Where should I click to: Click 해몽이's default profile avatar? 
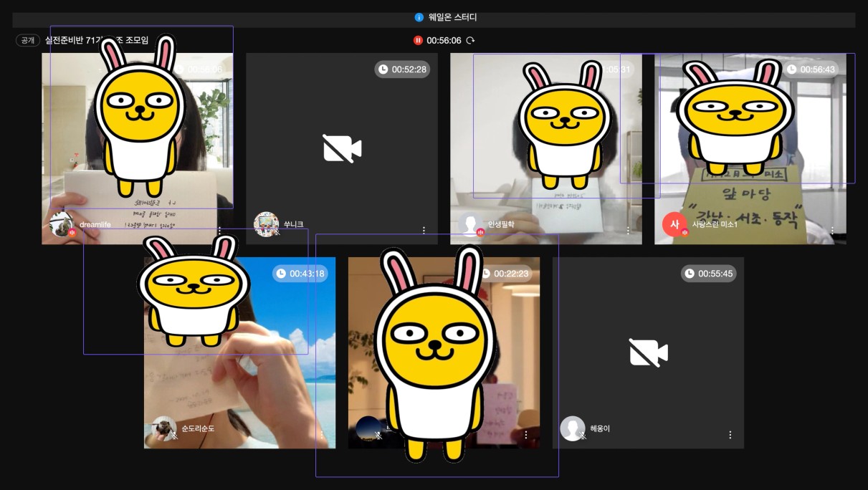click(573, 428)
